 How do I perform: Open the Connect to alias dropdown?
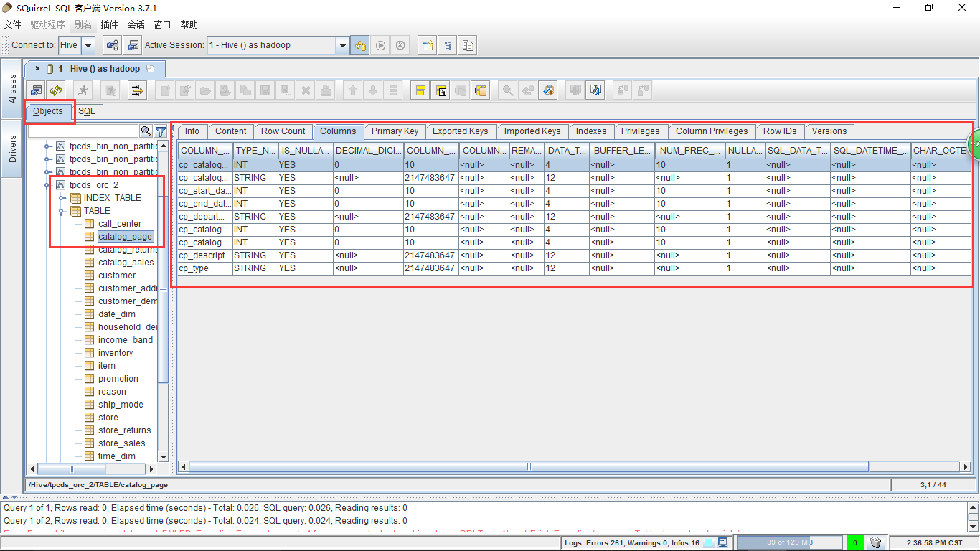(x=88, y=45)
